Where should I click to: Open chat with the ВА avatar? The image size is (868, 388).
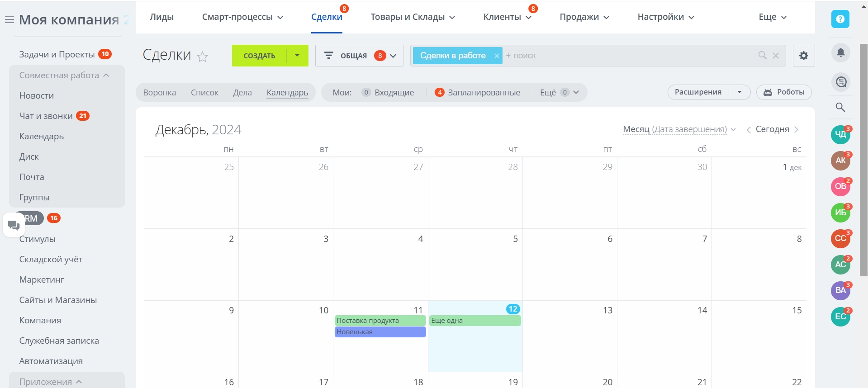pyautogui.click(x=840, y=290)
